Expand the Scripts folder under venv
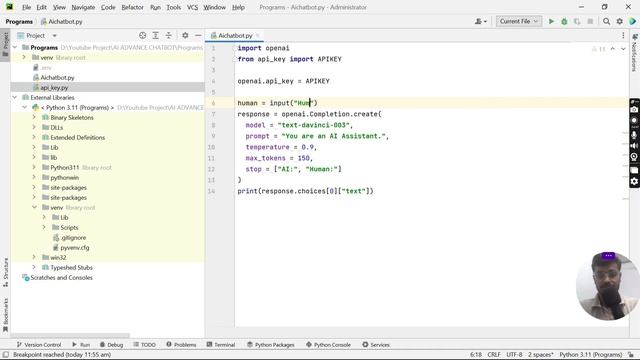The height and width of the screenshot is (360, 640). point(44,227)
